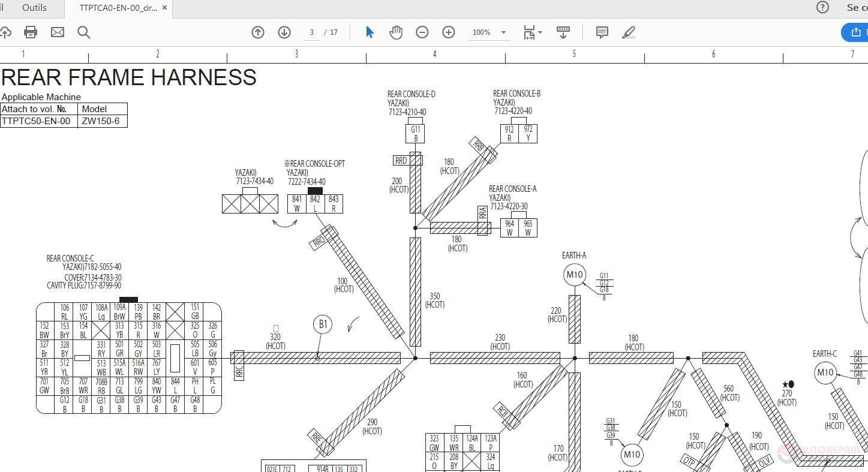Viewport: 868px width, 472px height.
Task: Open the zoom level dropdown arrow
Action: pos(503,32)
